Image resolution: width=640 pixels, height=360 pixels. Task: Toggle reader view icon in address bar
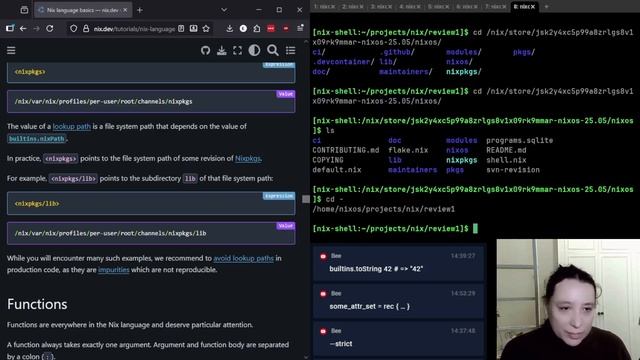pos(181,29)
